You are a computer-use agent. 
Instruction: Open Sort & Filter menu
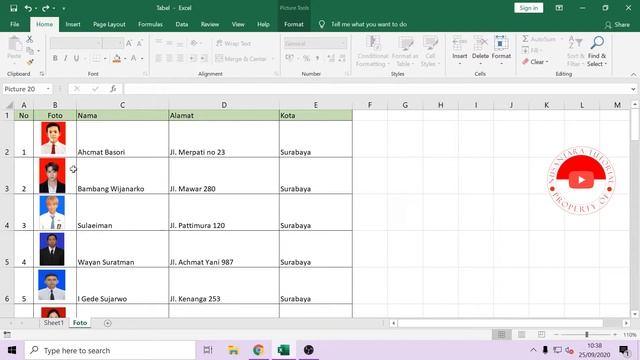tap(576, 51)
